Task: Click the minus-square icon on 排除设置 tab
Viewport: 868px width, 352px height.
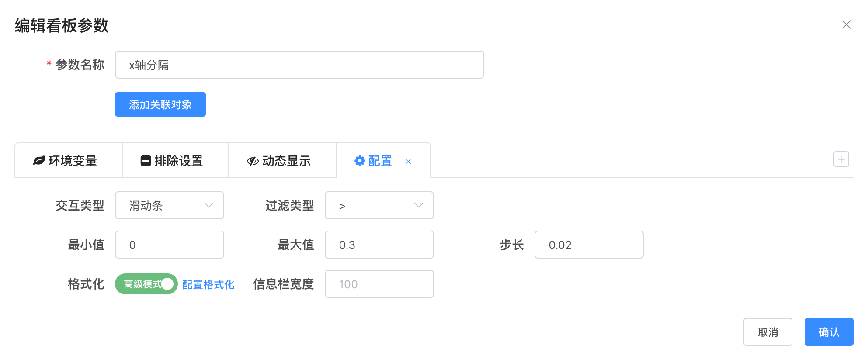Action: click(146, 161)
